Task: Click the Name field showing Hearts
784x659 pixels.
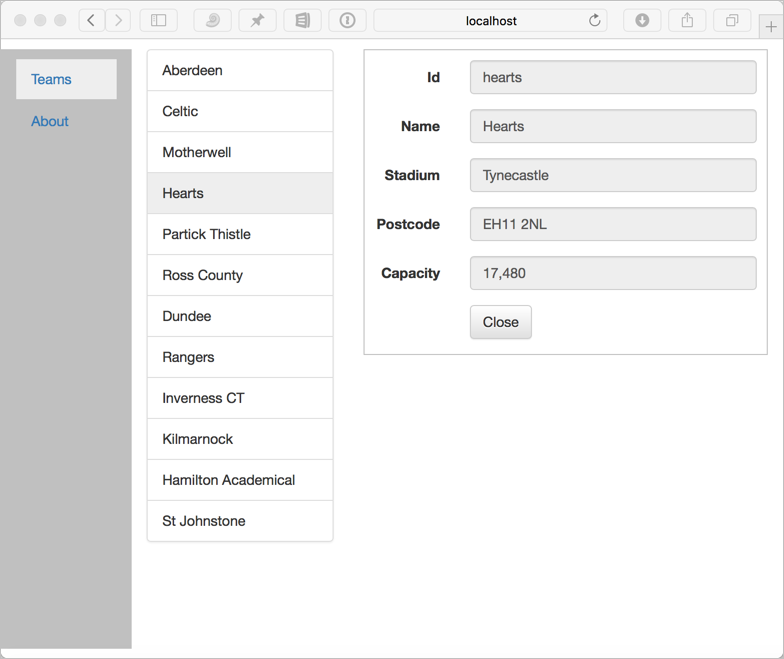Action: 613,126
